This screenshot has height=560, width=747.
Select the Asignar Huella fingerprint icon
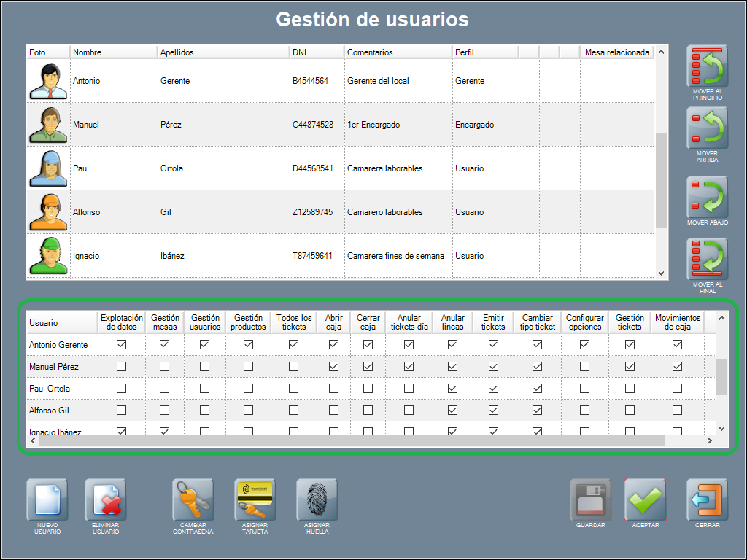(317, 499)
